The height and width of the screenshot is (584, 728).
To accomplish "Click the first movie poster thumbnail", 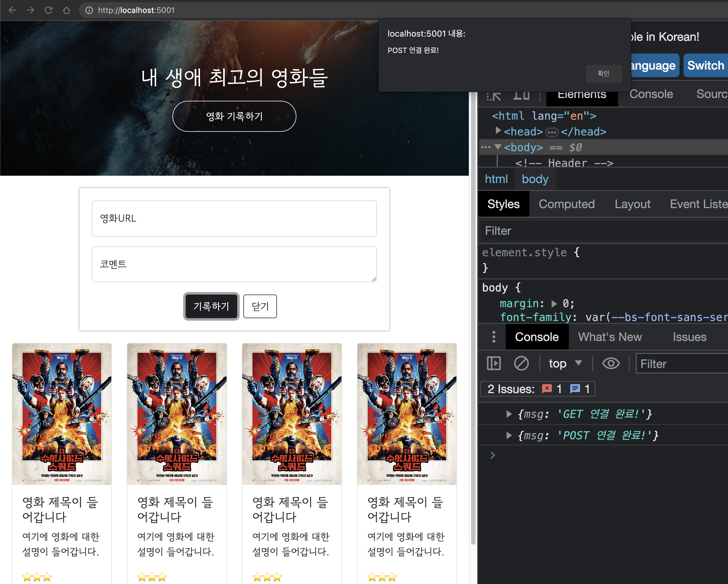I will (x=62, y=414).
